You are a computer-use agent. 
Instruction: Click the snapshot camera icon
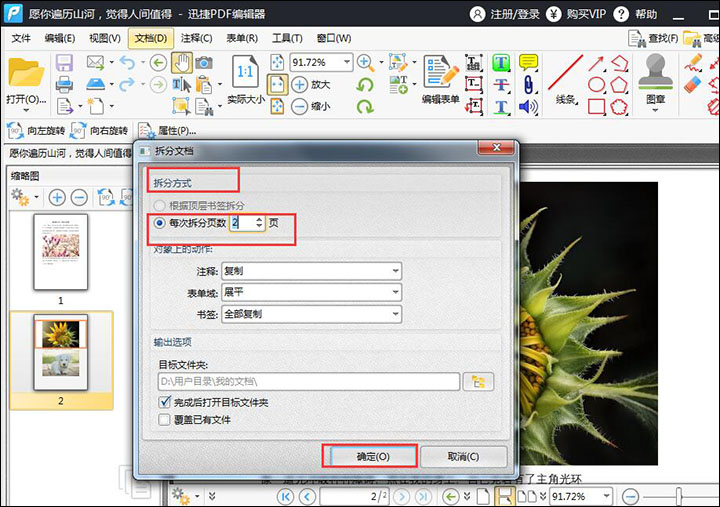point(204,63)
